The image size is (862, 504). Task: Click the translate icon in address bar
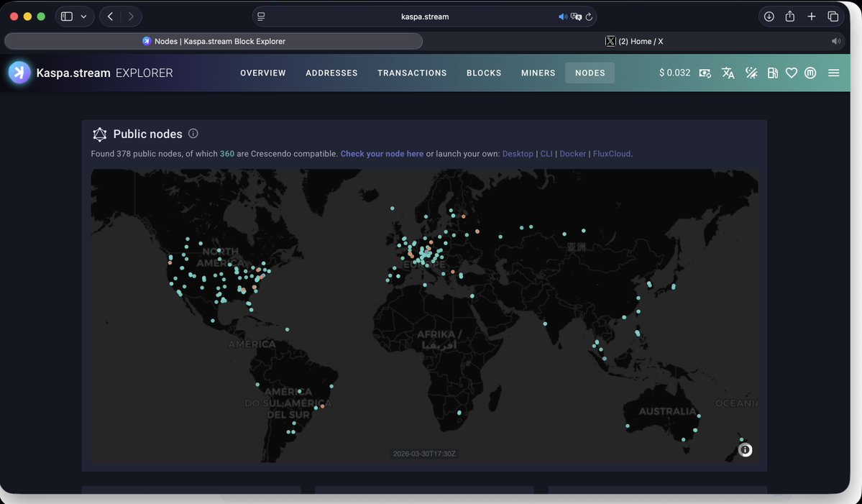point(576,17)
